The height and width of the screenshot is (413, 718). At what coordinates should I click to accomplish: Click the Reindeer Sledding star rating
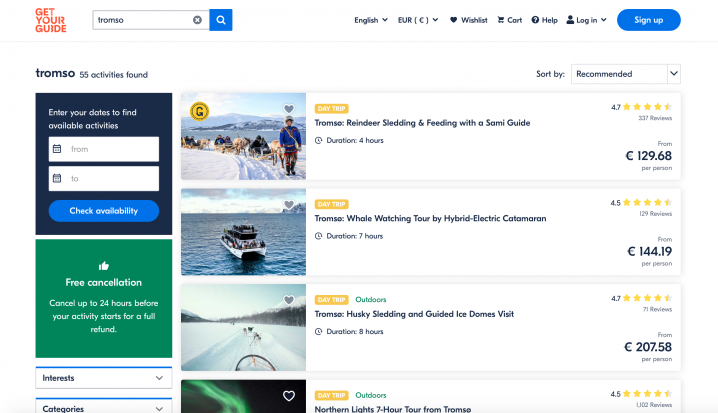(x=647, y=107)
